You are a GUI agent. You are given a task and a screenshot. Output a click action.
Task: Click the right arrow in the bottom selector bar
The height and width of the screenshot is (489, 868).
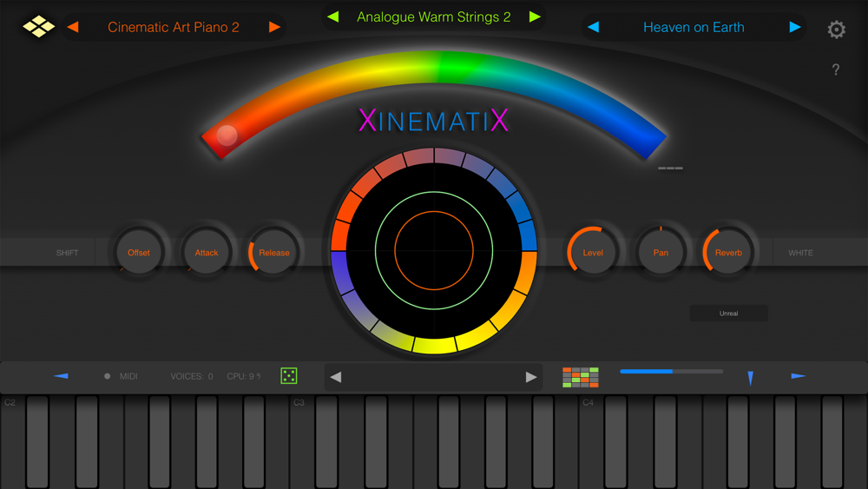531,377
